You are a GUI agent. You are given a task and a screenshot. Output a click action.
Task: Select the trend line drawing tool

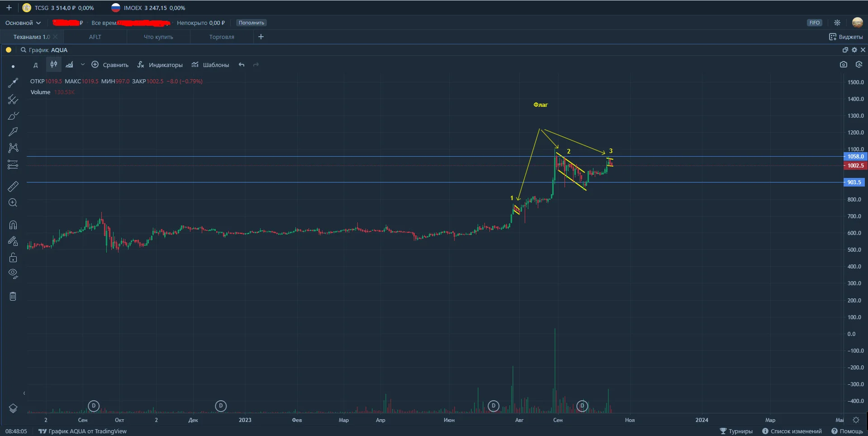pos(13,82)
